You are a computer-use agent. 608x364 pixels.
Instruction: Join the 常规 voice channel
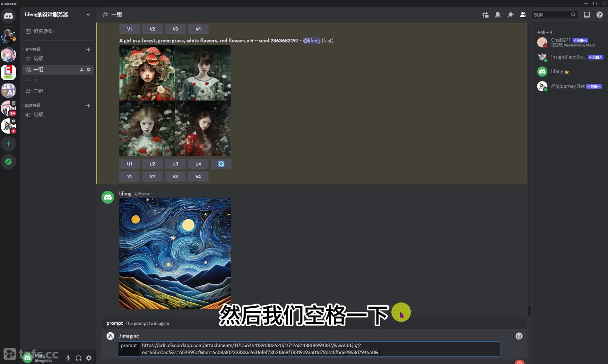58,115
